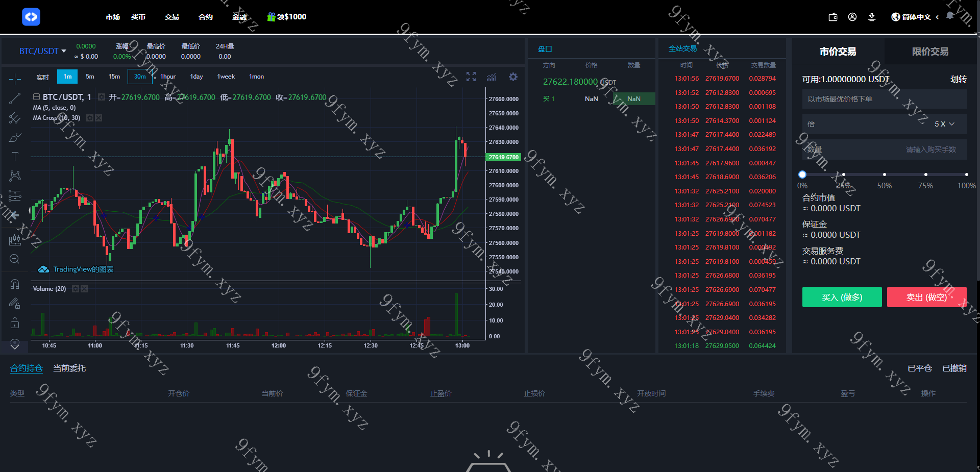Select the 1mon timeframe
The width and height of the screenshot is (980, 472).
[256, 77]
